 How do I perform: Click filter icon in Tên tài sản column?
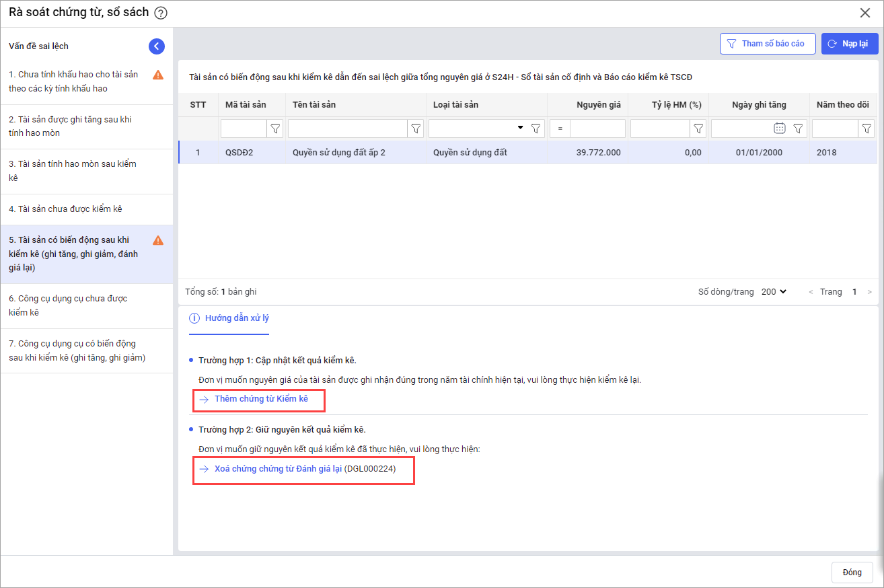416,128
